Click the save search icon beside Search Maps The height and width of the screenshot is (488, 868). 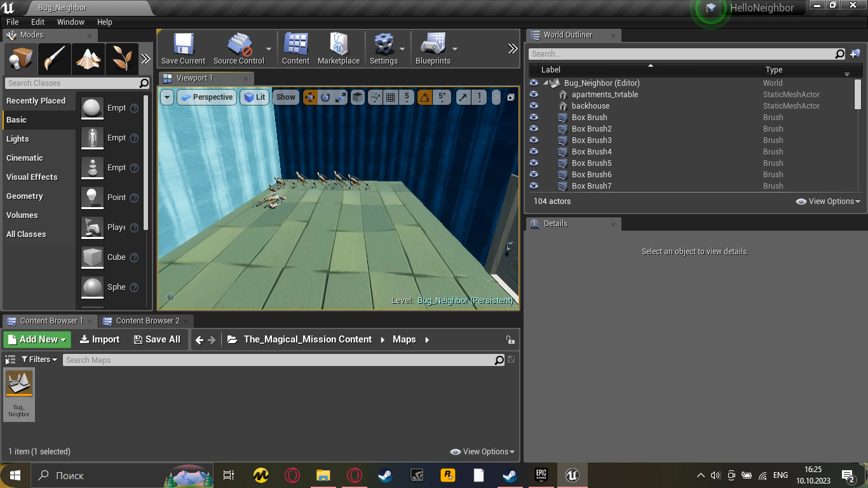click(512, 360)
